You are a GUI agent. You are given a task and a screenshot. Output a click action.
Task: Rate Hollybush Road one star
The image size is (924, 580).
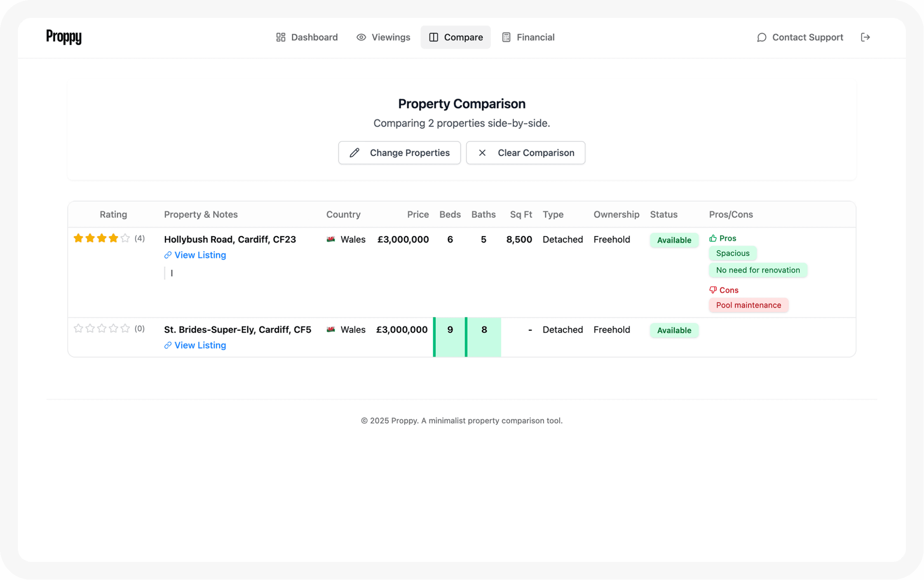(78, 238)
